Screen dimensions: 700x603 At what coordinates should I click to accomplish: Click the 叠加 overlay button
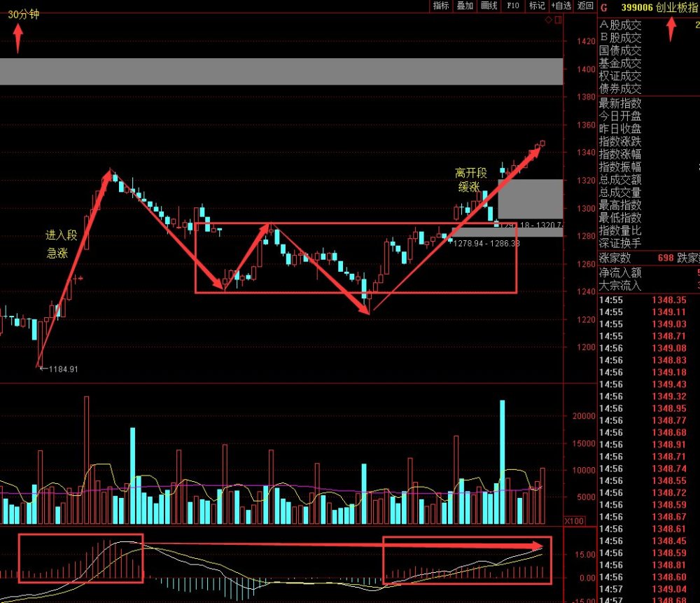tap(465, 6)
